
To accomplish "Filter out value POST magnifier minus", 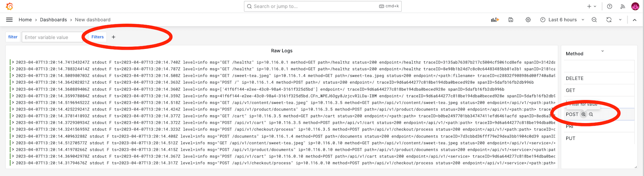I will pyautogui.click(x=591, y=115).
